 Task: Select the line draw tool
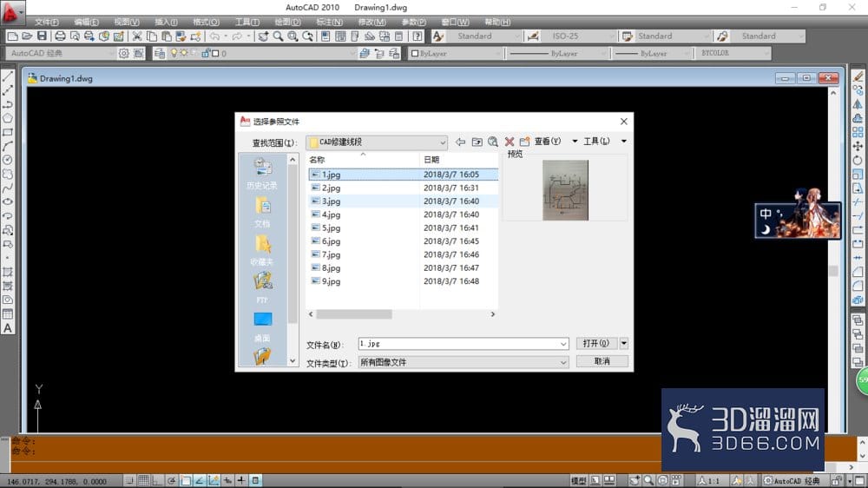point(8,76)
